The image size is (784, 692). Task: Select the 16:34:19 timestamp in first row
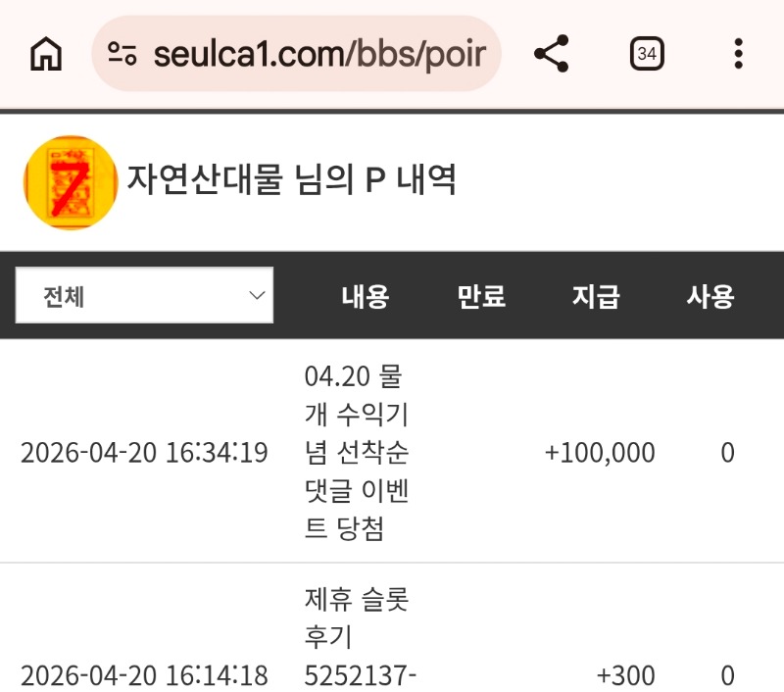coord(144,453)
